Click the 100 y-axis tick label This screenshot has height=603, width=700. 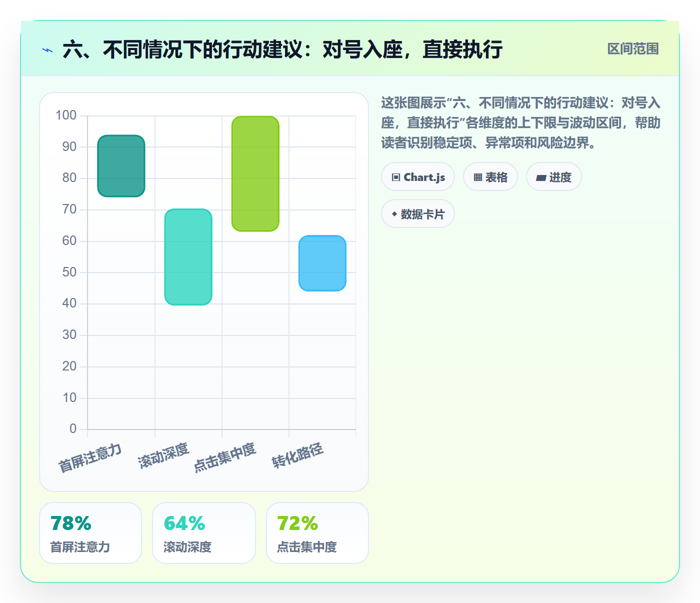[x=66, y=115]
